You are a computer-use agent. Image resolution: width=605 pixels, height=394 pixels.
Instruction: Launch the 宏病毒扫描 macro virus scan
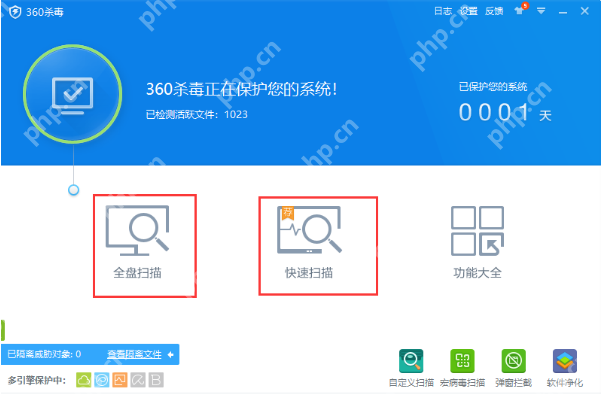click(462, 368)
